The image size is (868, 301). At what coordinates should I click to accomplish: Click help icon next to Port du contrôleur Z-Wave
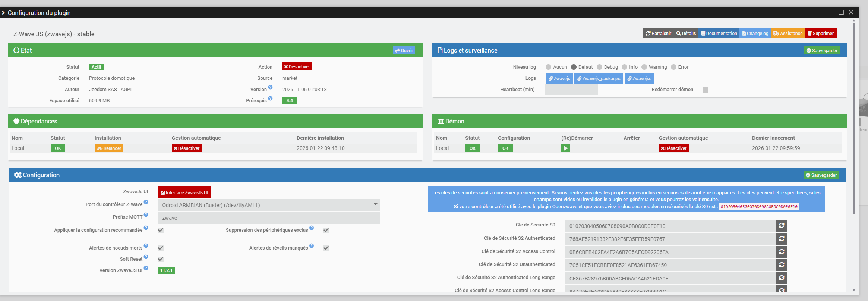click(x=146, y=202)
